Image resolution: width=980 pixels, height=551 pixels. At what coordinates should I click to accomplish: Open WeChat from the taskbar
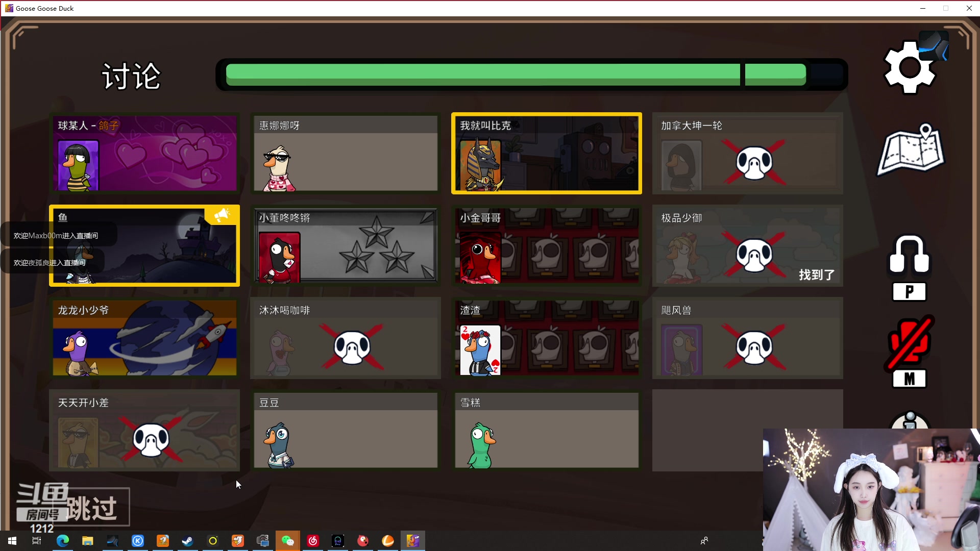(x=288, y=541)
